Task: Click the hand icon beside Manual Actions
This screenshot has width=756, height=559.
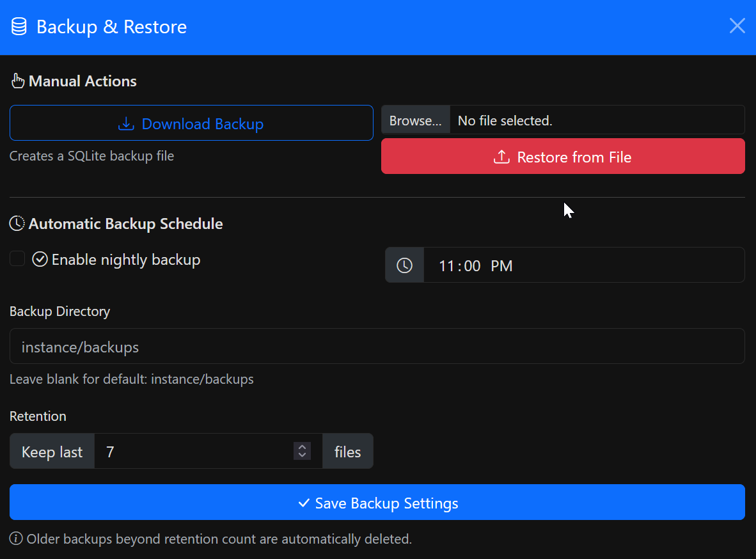Action: click(18, 81)
